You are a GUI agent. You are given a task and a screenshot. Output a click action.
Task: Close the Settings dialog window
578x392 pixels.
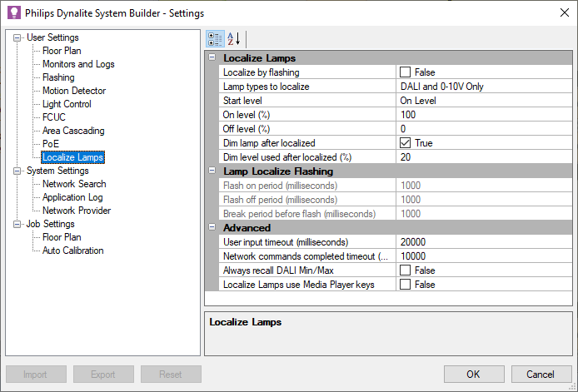(564, 12)
